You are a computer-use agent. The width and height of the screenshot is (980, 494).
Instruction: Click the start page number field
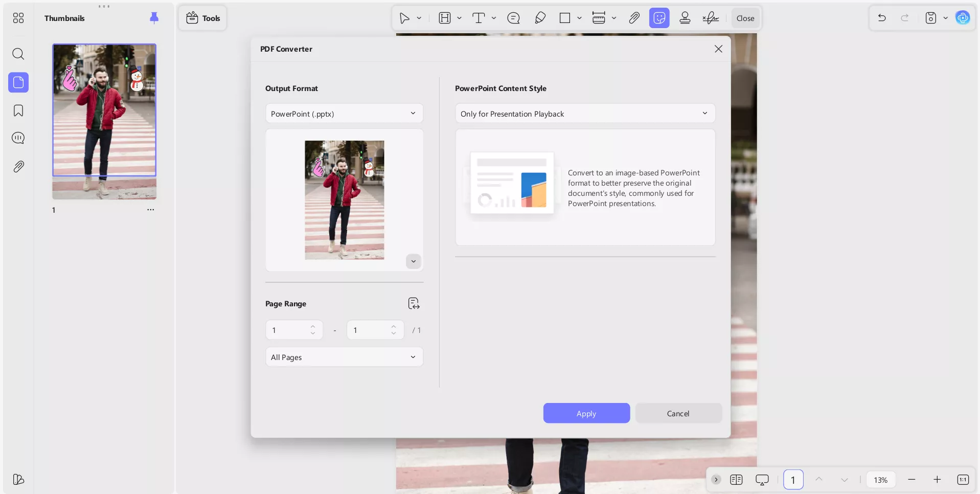(x=289, y=330)
